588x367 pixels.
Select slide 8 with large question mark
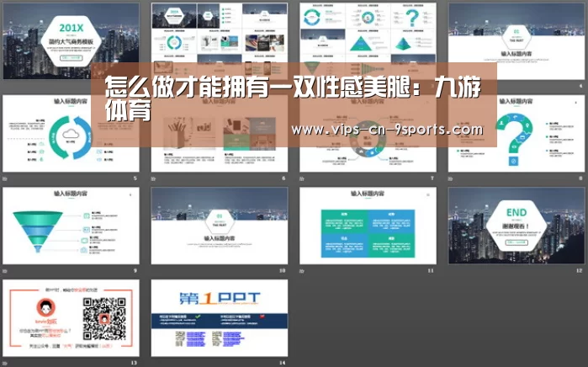pos(516,133)
